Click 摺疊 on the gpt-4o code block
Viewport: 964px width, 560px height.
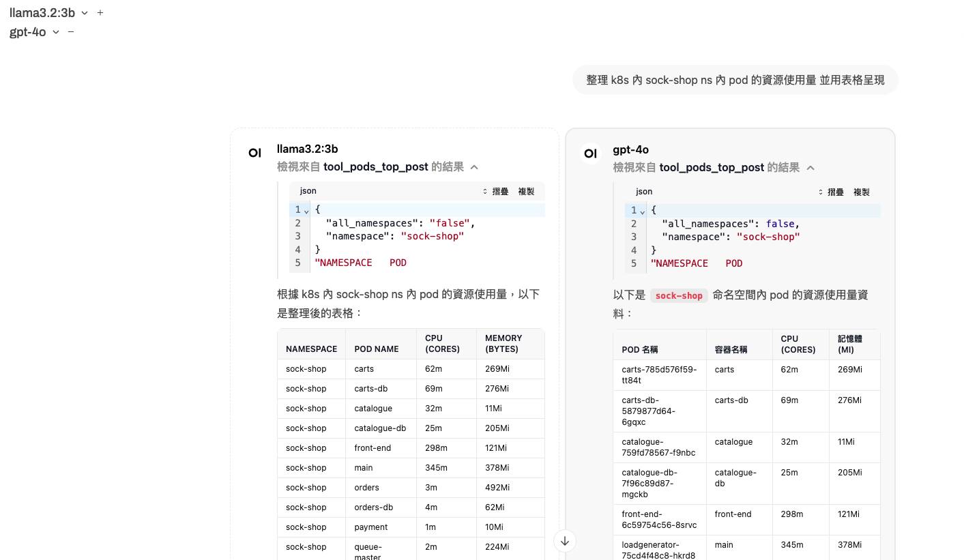(x=832, y=192)
